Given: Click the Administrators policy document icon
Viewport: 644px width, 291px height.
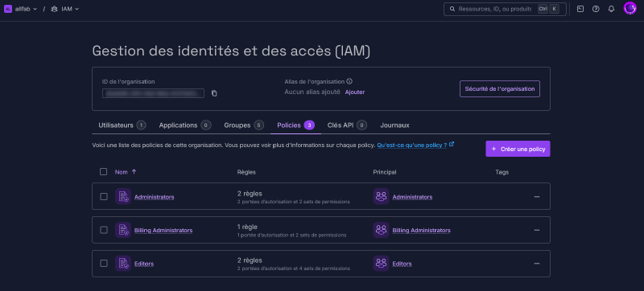Looking at the screenshot, I should (x=123, y=197).
